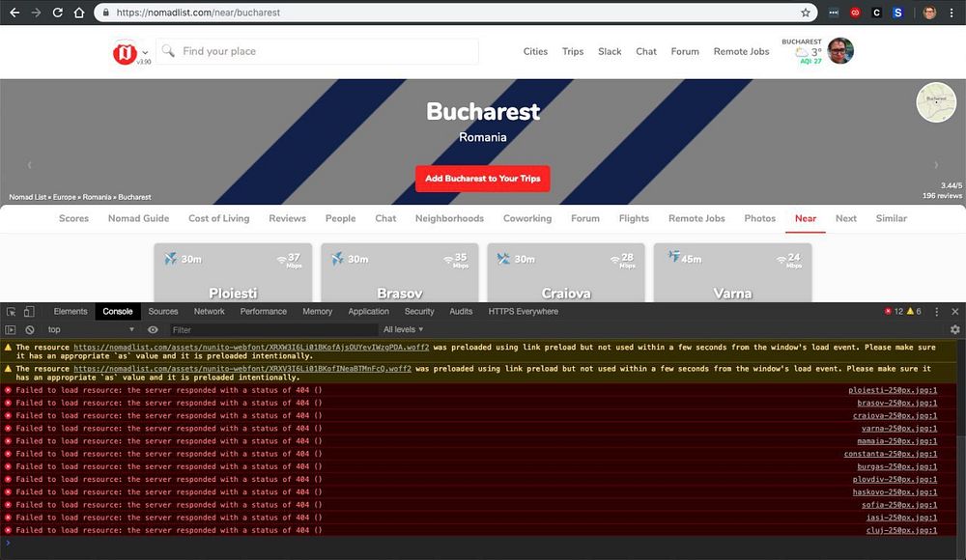
Task: Click the red error count badge
Action: 894,312
